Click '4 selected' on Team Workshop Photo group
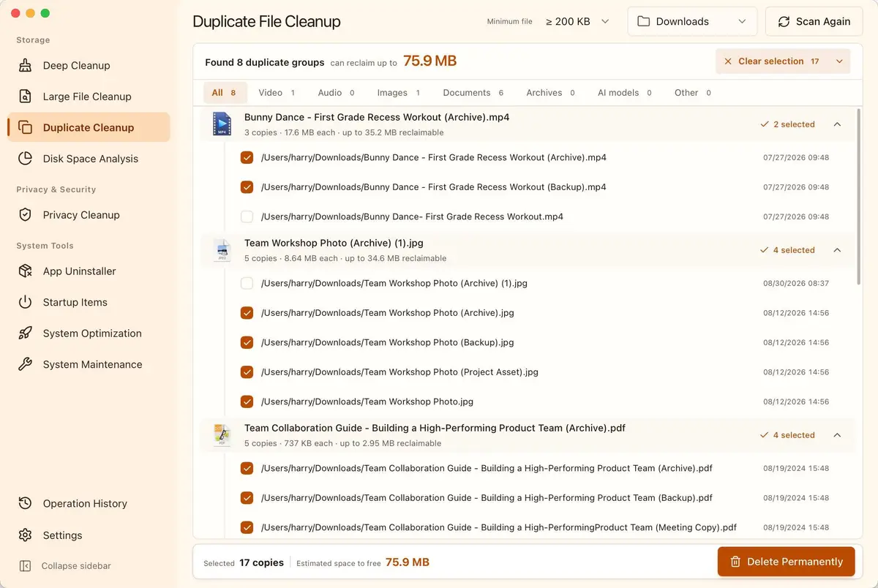Viewport: 878px width, 588px height. click(787, 250)
